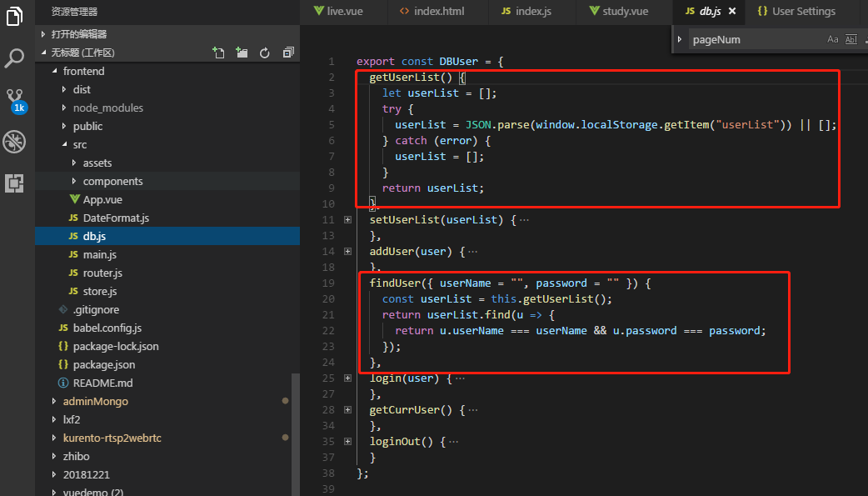Open the Debug view icon
The image size is (868, 496).
pos(15,142)
